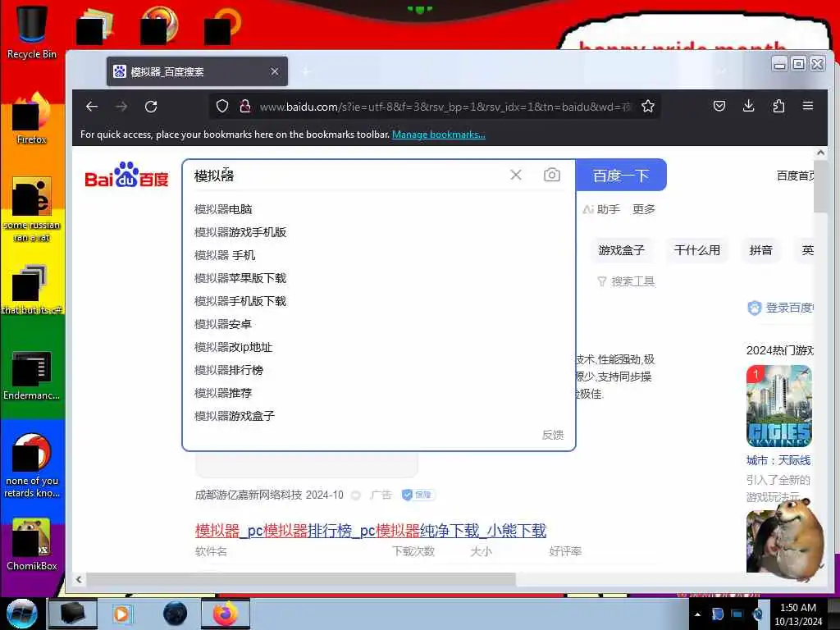Image resolution: width=840 pixels, height=630 pixels.
Task: Click the horizontal scrollbar left arrow
Action: [80, 579]
